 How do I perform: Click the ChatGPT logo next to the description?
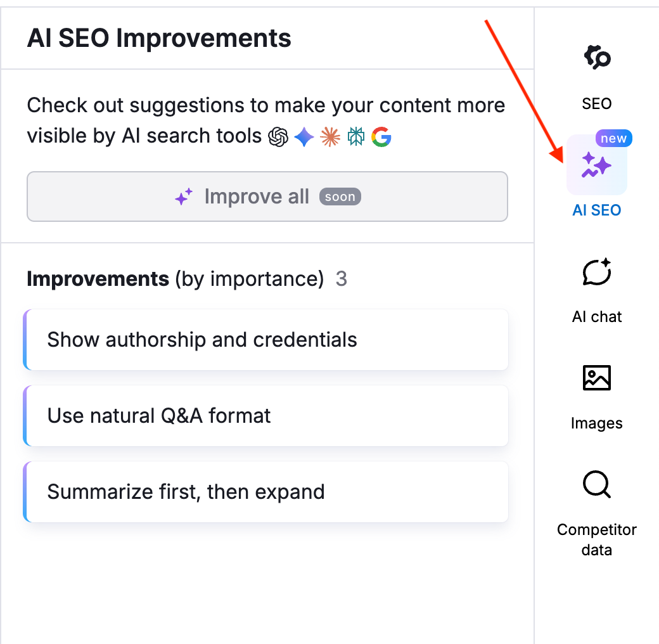pyautogui.click(x=277, y=136)
